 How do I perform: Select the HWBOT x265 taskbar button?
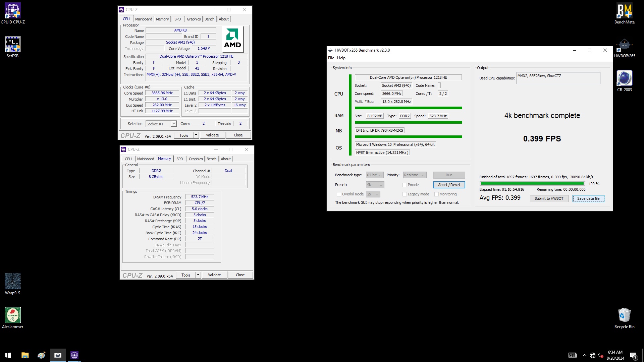click(x=58, y=355)
